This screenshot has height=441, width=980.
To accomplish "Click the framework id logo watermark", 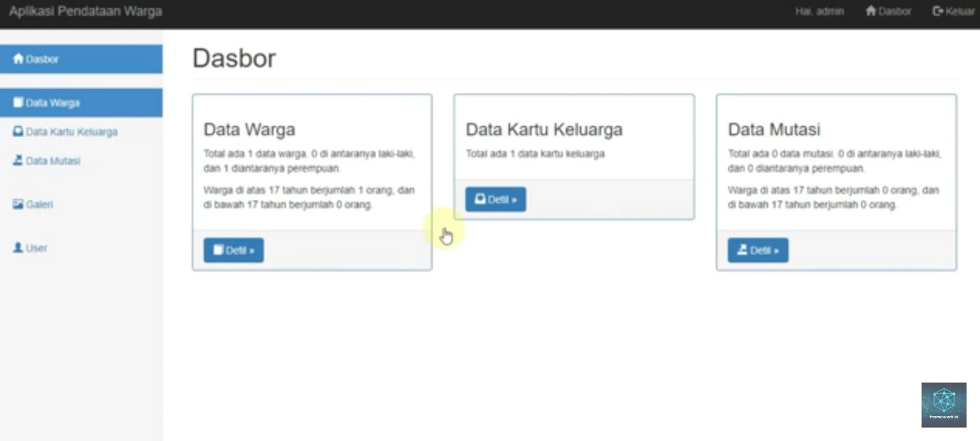I will pyautogui.click(x=944, y=403).
